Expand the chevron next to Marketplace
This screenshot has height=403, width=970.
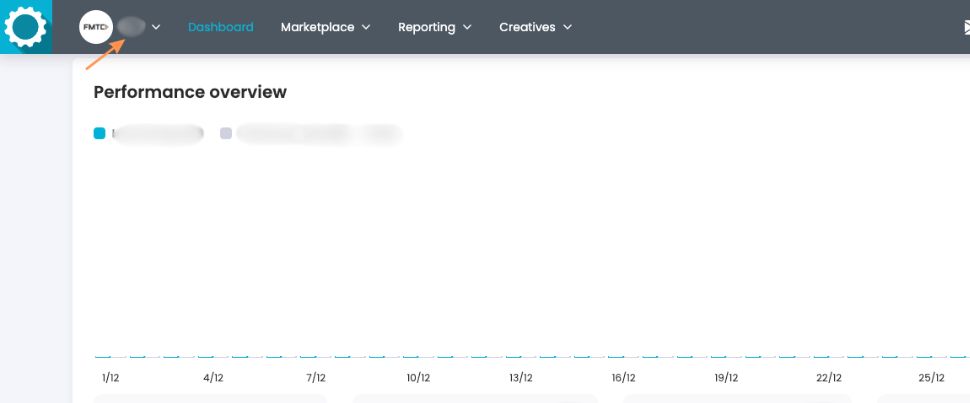point(366,27)
